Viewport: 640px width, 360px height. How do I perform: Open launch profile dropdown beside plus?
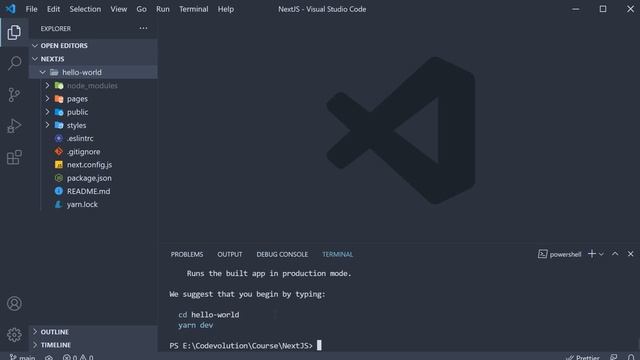point(601,254)
